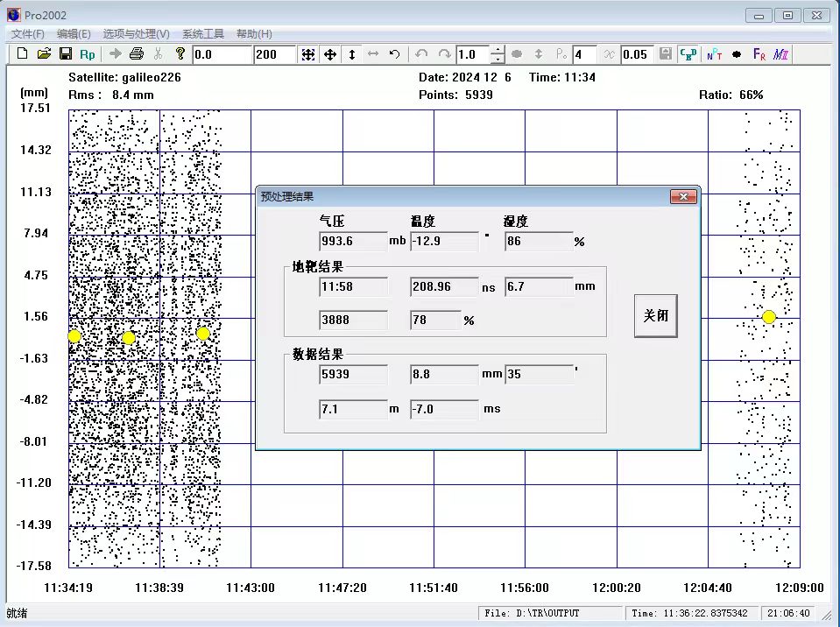The height and width of the screenshot is (627, 840).
Task: Open the 选项与处理(V) menu
Action: tap(136, 34)
